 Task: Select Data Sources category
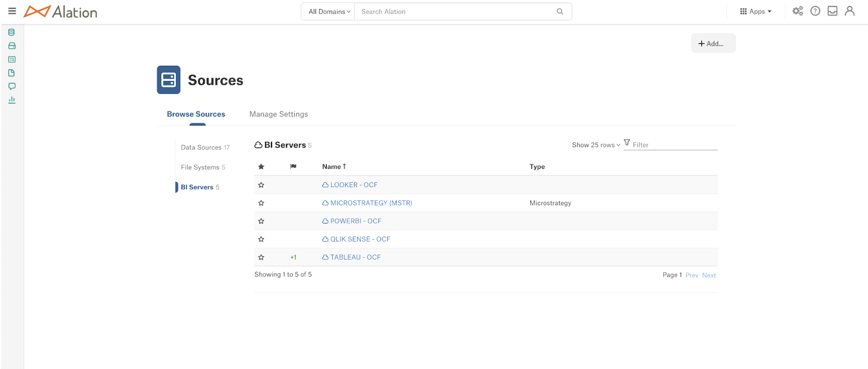pos(205,148)
